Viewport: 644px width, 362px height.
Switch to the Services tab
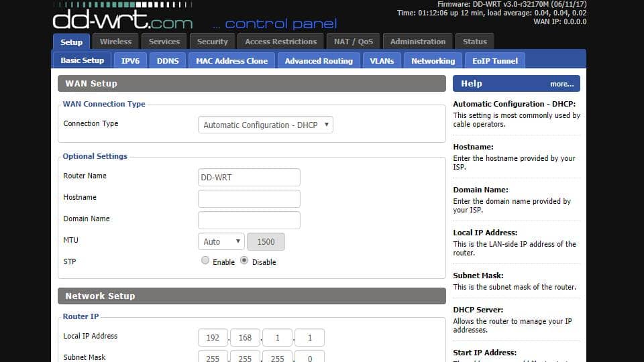point(164,42)
